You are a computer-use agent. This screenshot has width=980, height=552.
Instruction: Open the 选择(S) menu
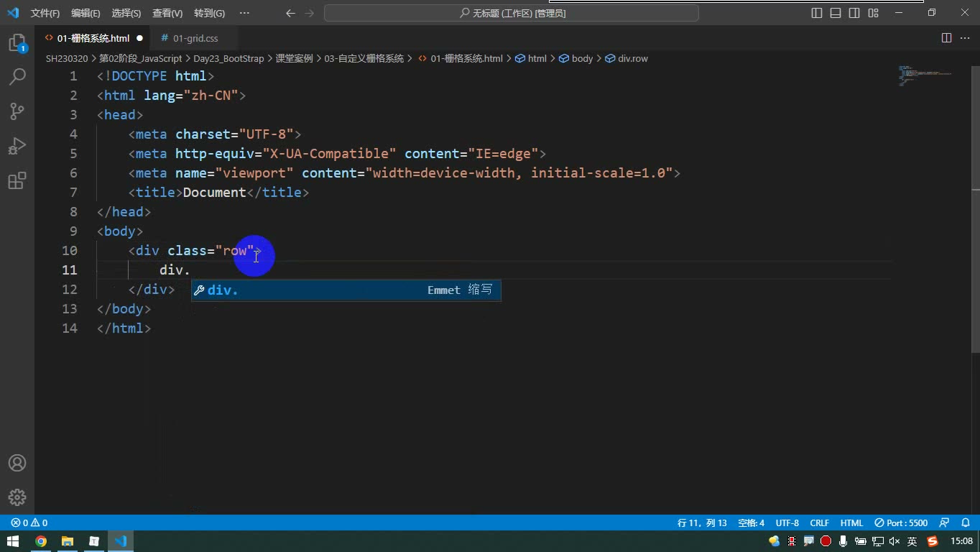pos(126,13)
